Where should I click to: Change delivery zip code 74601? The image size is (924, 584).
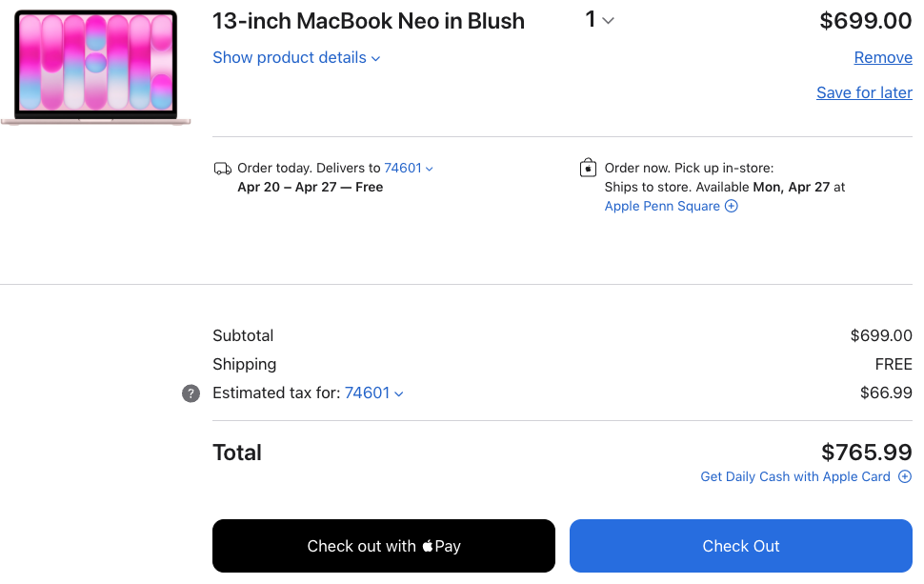409,168
